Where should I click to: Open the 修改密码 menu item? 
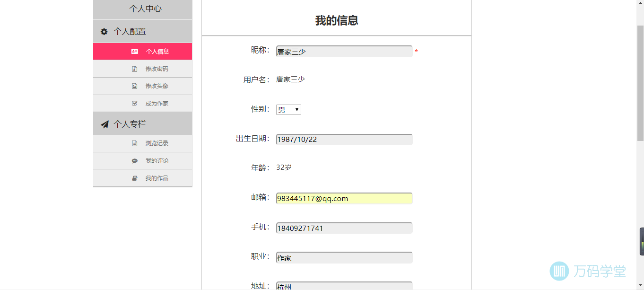point(157,69)
